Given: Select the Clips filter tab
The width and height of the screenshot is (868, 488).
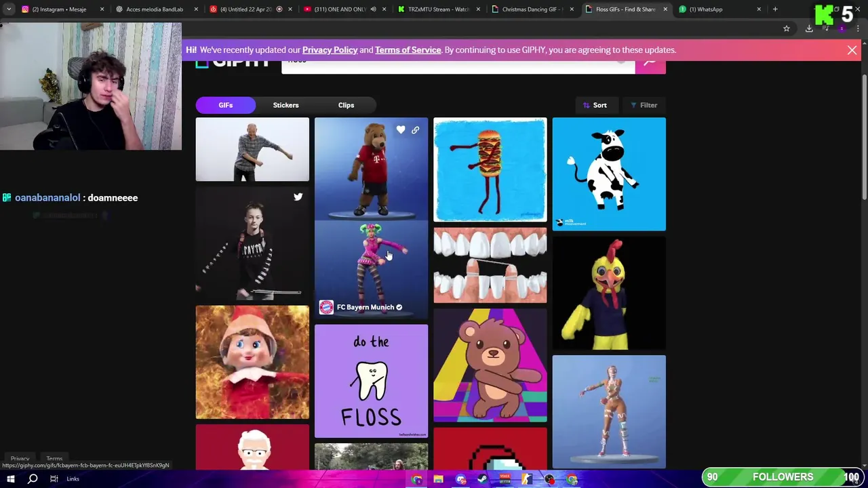Looking at the screenshot, I should [x=346, y=105].
